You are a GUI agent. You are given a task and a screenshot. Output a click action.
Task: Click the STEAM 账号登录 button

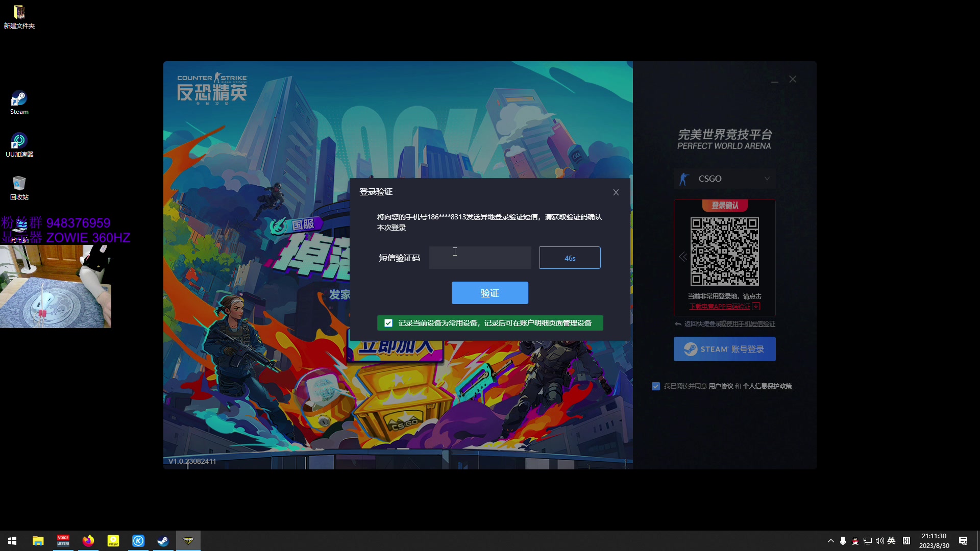(x=724, y=349)
